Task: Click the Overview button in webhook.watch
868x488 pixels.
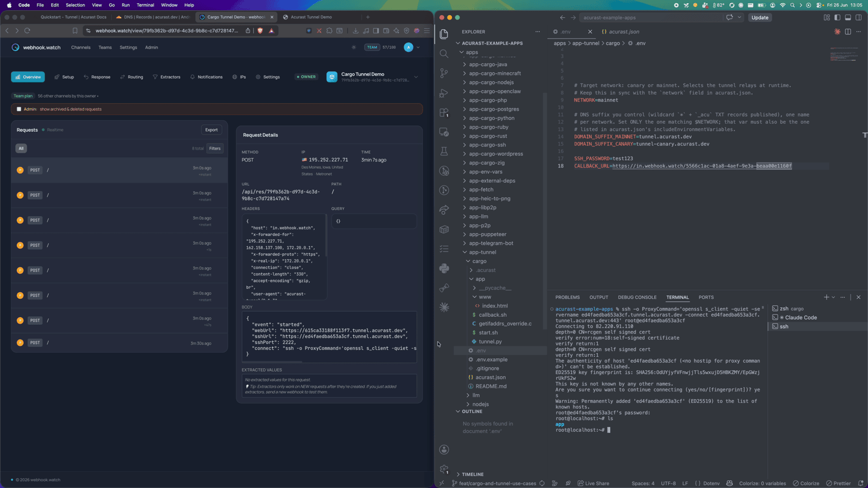Action: click(x=28, y=77)
